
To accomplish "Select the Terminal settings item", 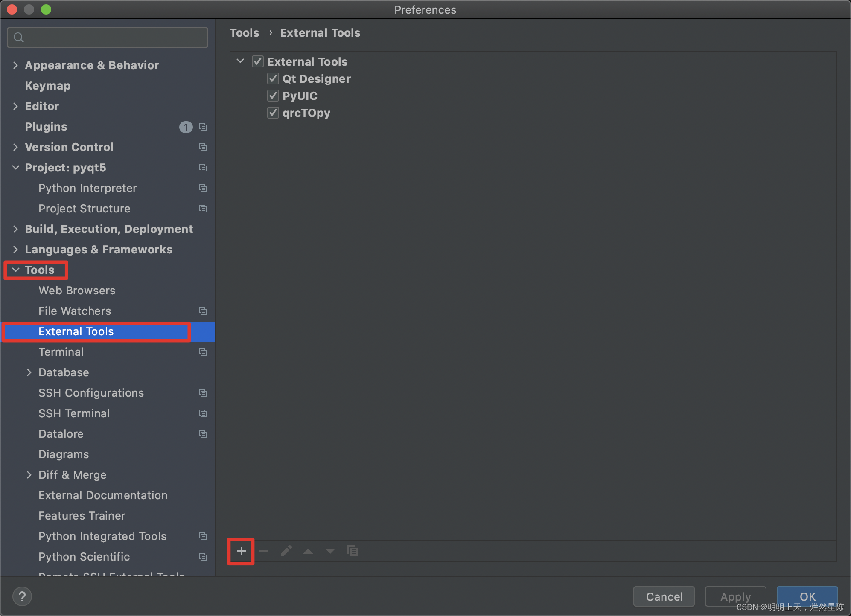I will click(61, 352).
